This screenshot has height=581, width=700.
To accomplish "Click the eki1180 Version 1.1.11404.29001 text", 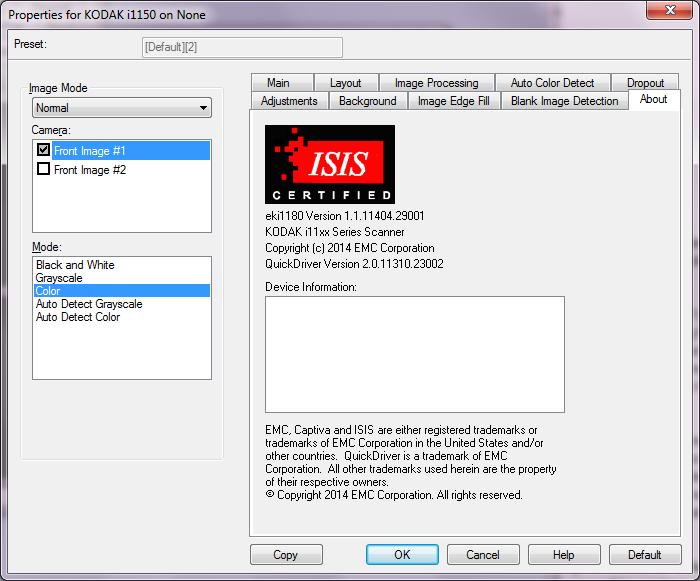I will pos(345,216).
